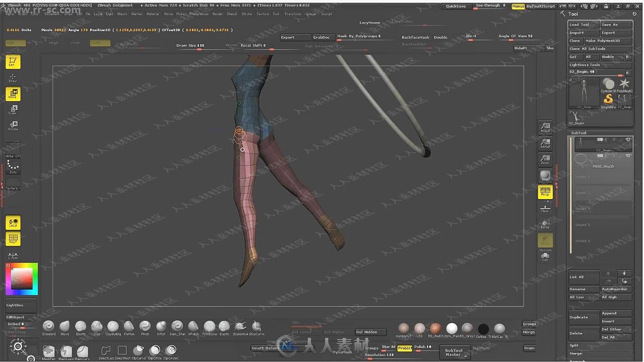Screen dimensions: 644x362
Task: Toggle PolyF polyframe display
Action: tap(13, 239)
